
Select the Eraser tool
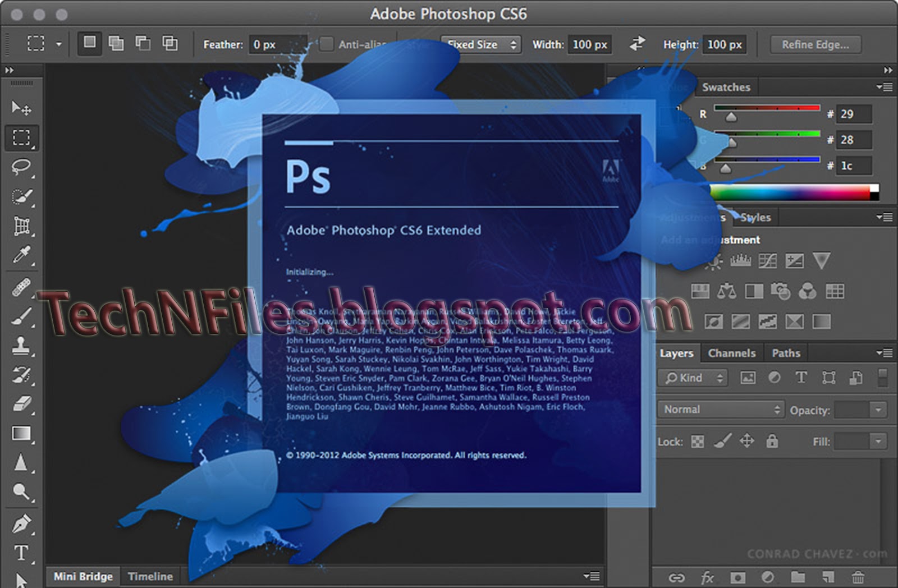[21, 404]
